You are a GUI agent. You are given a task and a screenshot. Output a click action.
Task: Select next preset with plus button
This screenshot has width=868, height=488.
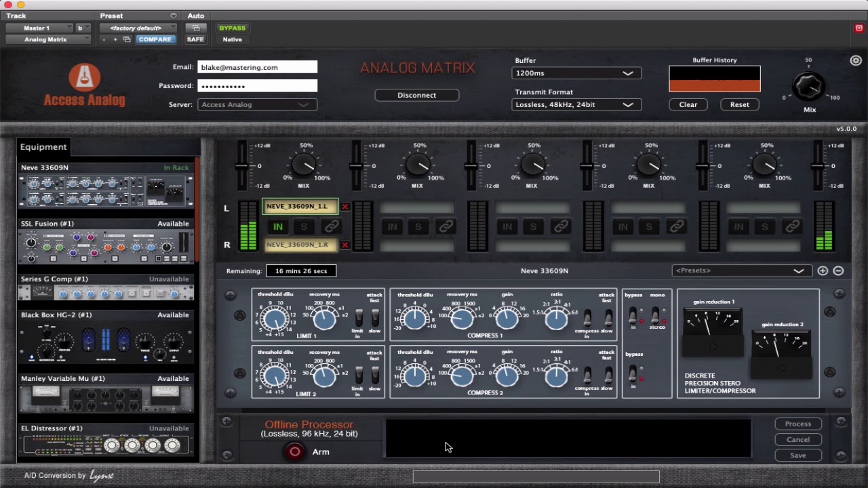115,39
